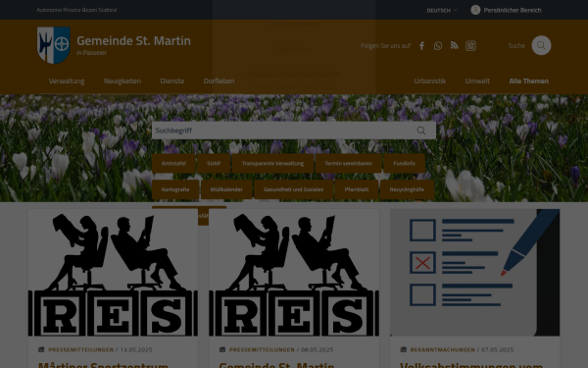588x368 pixels.
Task: Click Pressemitteilungen category on 08.05.2025 card
Action: click(262, 349)
